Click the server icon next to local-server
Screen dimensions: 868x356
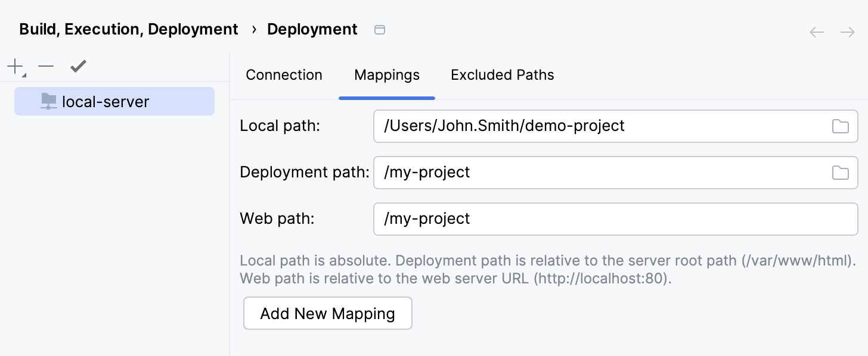pyautogui.click(x=48, y=101)
